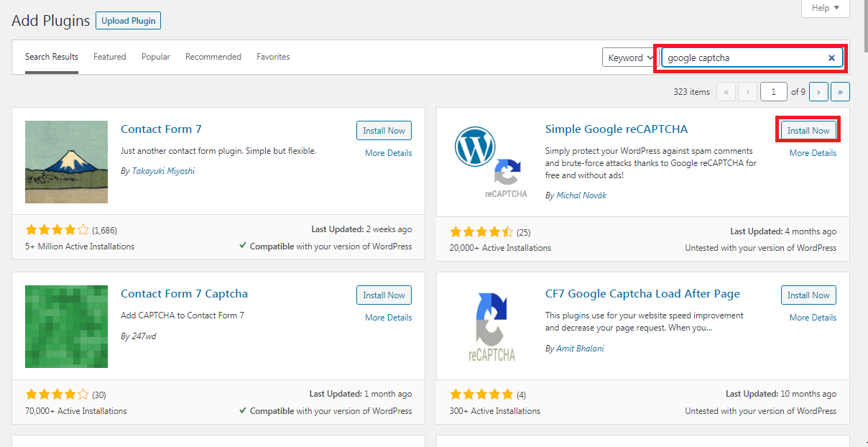The image size is (868, 447).
Task: Go to the next results page
Action: (x=818, y=92)
